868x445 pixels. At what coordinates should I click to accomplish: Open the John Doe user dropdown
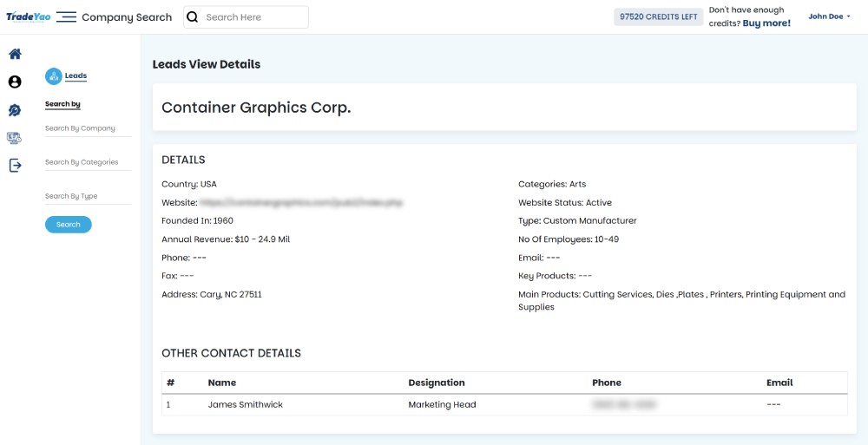click(x=829, y=16)
